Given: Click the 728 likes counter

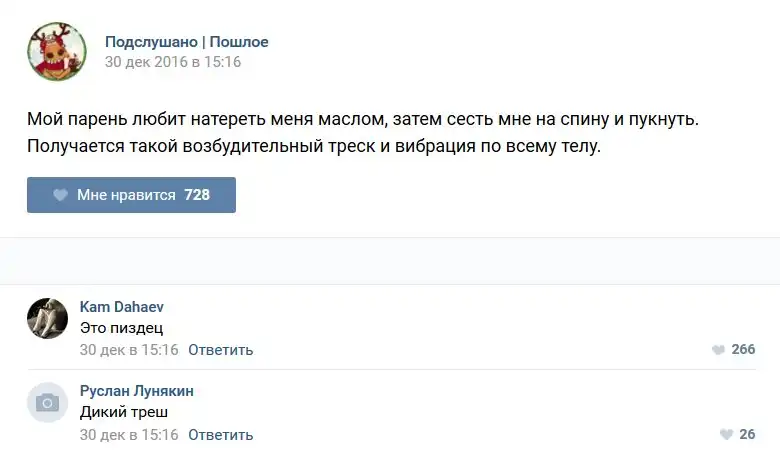Looking at the screenshot, I should (x=197, y=195).
